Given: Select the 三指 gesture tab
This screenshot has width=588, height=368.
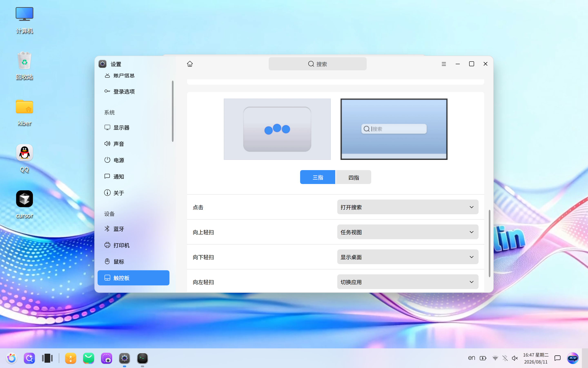Looking at the screenshot, I should coord(317,177).
